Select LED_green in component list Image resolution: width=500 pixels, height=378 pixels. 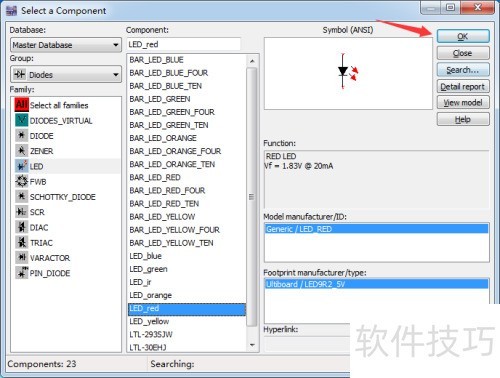(148, 269)
